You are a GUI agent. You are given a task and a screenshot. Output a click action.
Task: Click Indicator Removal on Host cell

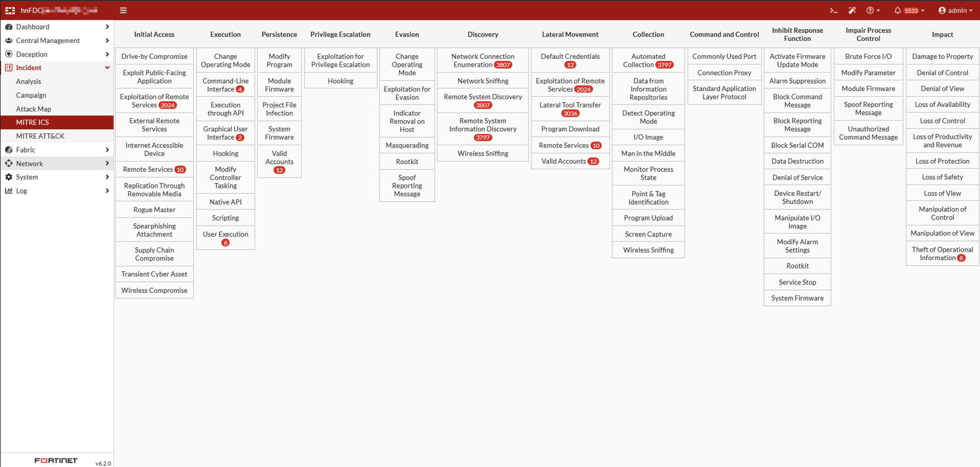[x=407, y=121]
